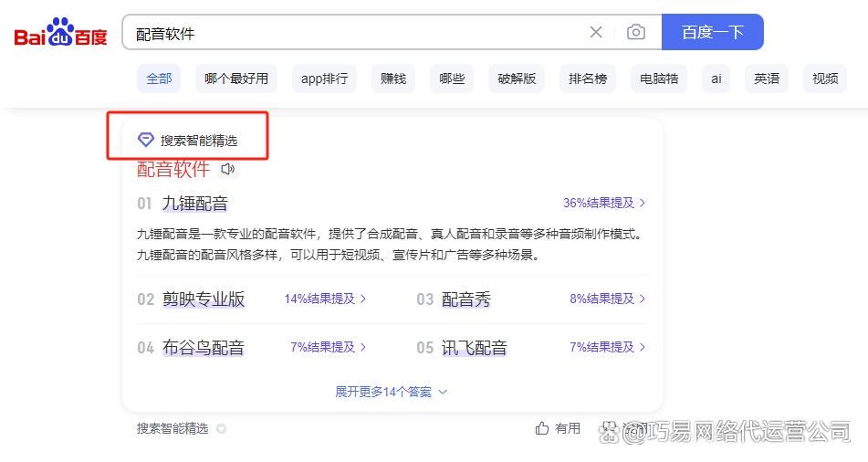Click the thumbs-up 有用 icon
The image size is (868, 462).
tap(542, 428)
